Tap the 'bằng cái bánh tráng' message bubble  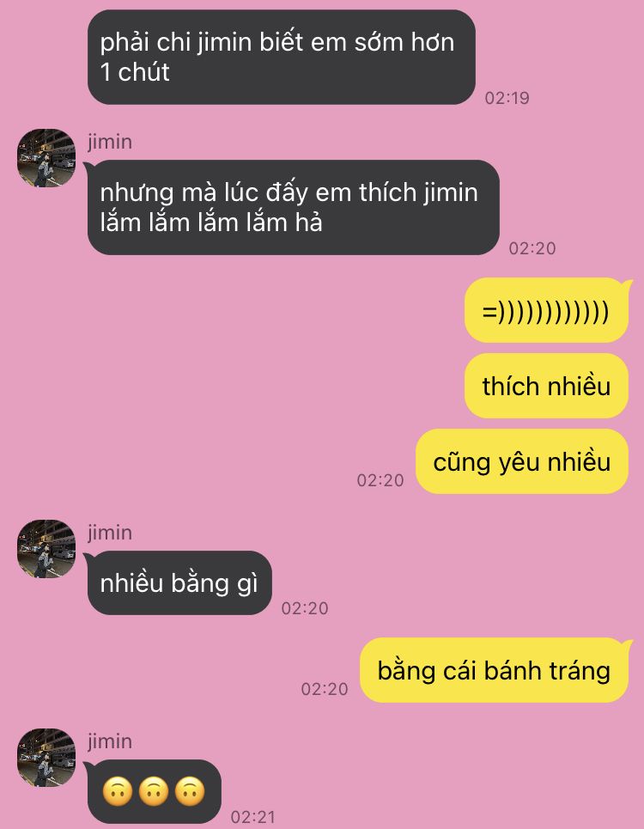click(495, 670)
